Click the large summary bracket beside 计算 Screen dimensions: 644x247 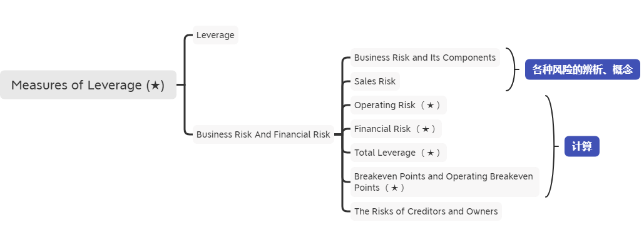552,146
